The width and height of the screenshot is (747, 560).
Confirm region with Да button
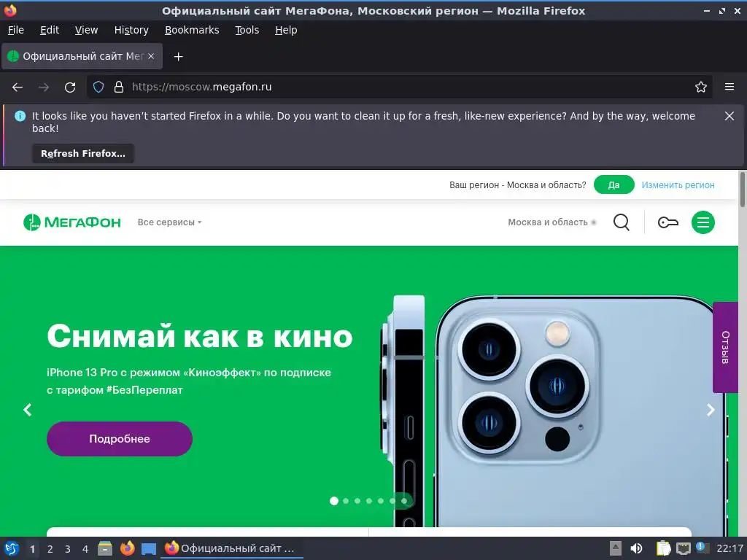[614, 184]
